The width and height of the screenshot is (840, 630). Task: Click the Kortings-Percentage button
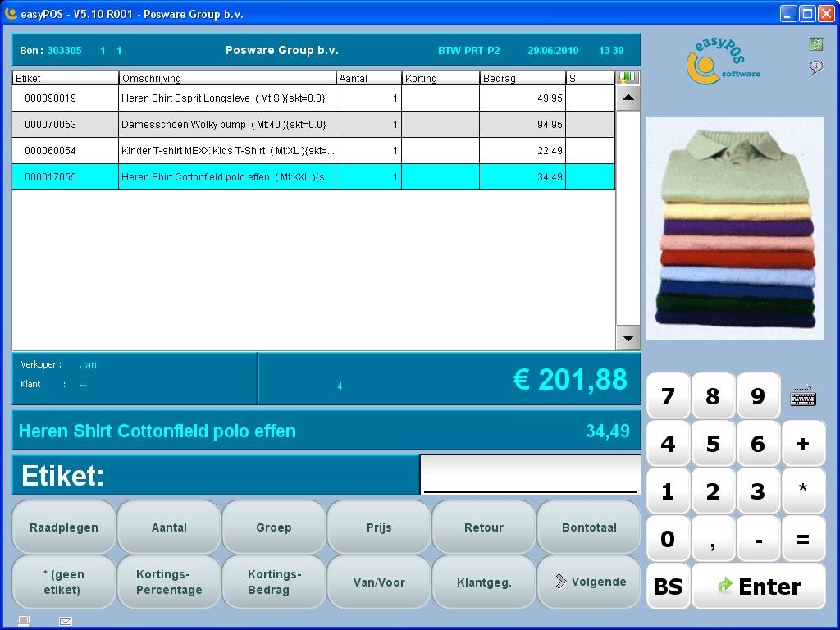tap(169, 582)
